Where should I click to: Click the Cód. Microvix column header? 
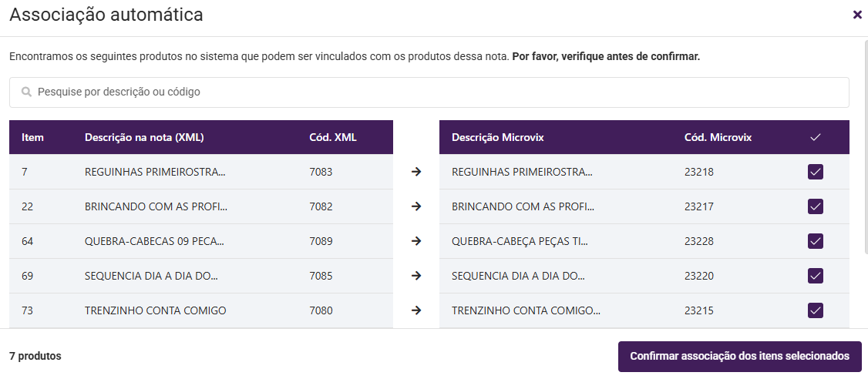[718, 137]
